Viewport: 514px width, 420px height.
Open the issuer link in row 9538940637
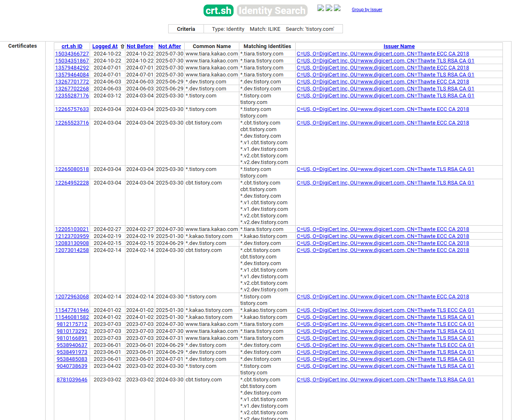click(385, 345)
